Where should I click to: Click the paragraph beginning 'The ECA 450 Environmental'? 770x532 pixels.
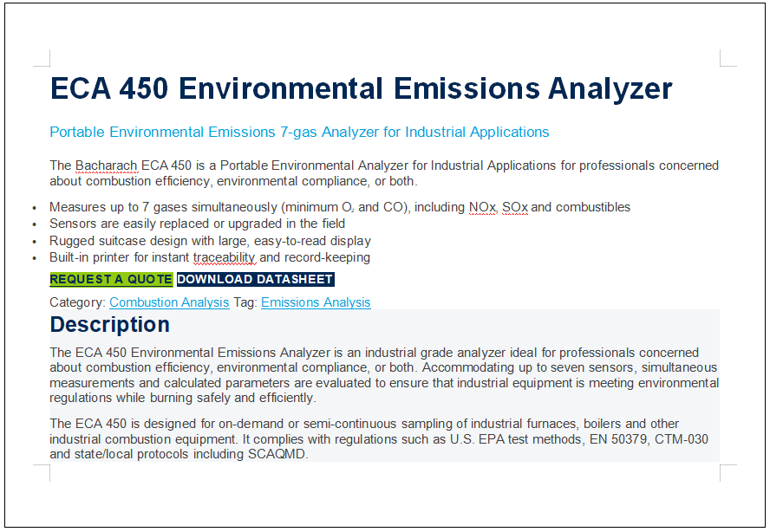(384, 375)
